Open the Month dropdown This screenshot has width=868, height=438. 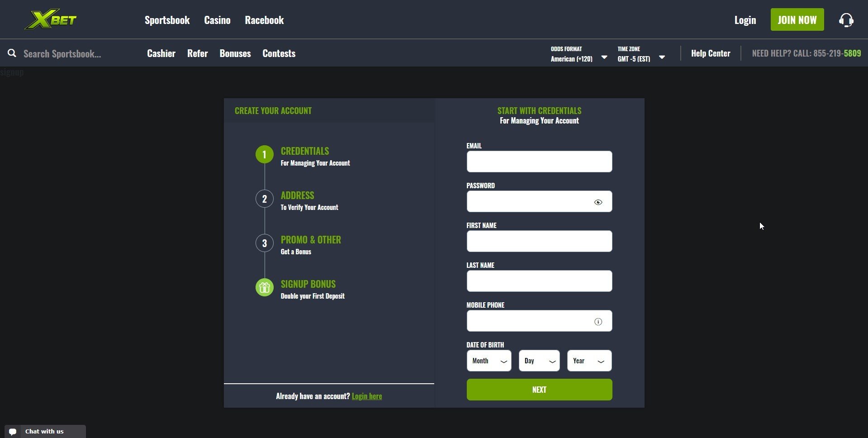point(489,361)
